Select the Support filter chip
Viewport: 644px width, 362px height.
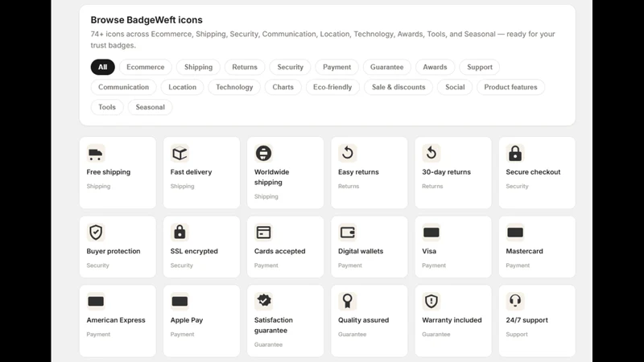(x=480, y=67)
